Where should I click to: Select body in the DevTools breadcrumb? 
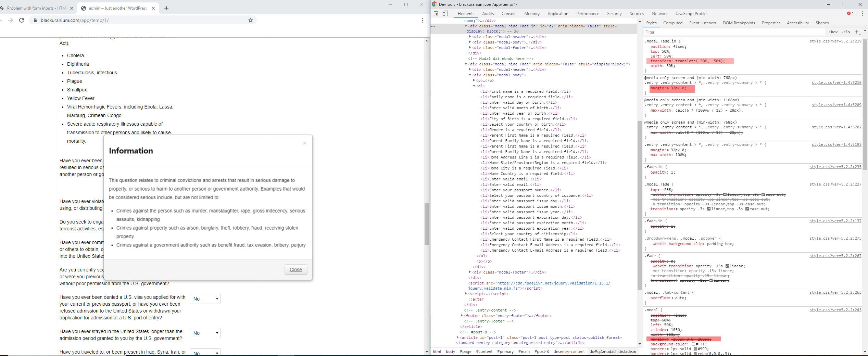(450, 352)
